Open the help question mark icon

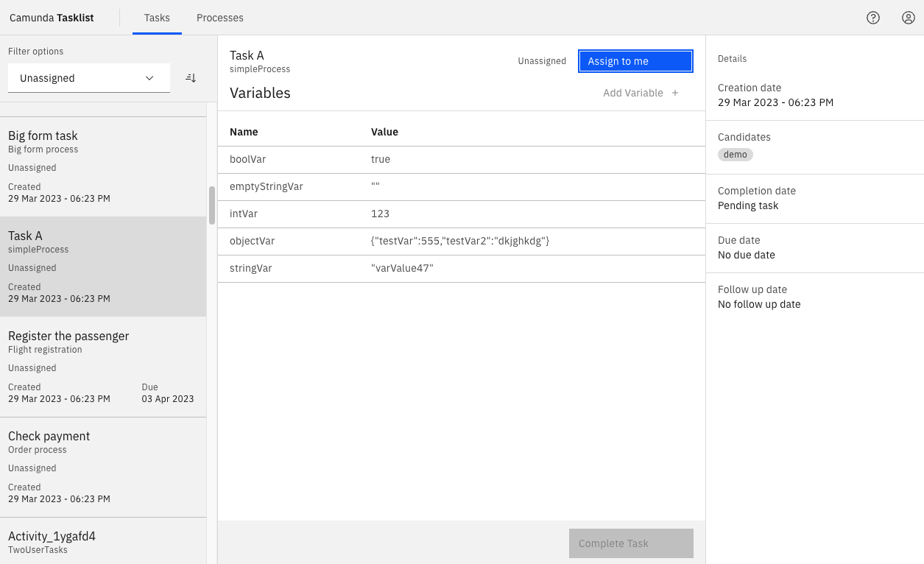(873, 18)
